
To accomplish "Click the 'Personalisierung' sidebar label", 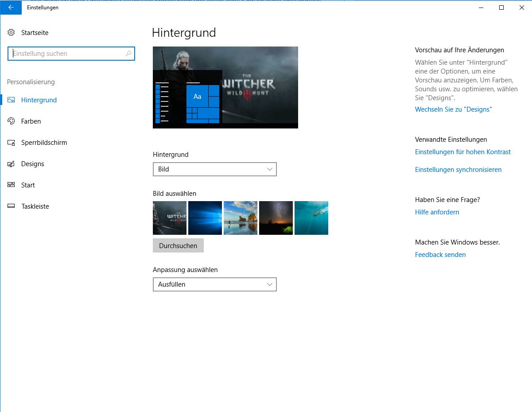I will [x=31, y=82].
